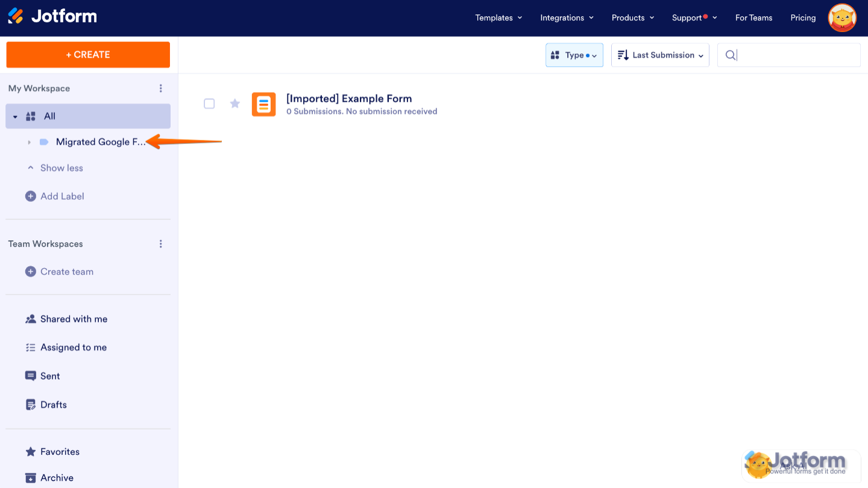Select All forms in My Workspace
This screenshot has width=868, height=488.
click(x=88, y=116)
